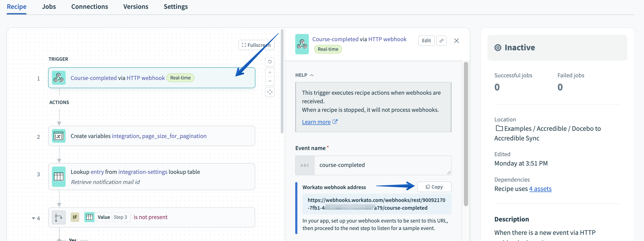Click the variables icon in step 2
The width and height of the screenshot is (644, 241).
coord(59,136)
